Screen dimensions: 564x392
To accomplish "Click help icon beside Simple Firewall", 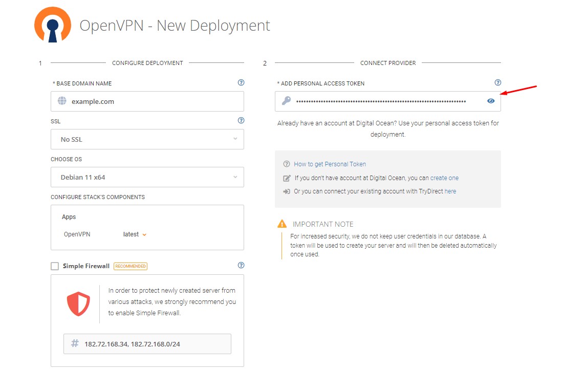I will [x=241, y=265].
